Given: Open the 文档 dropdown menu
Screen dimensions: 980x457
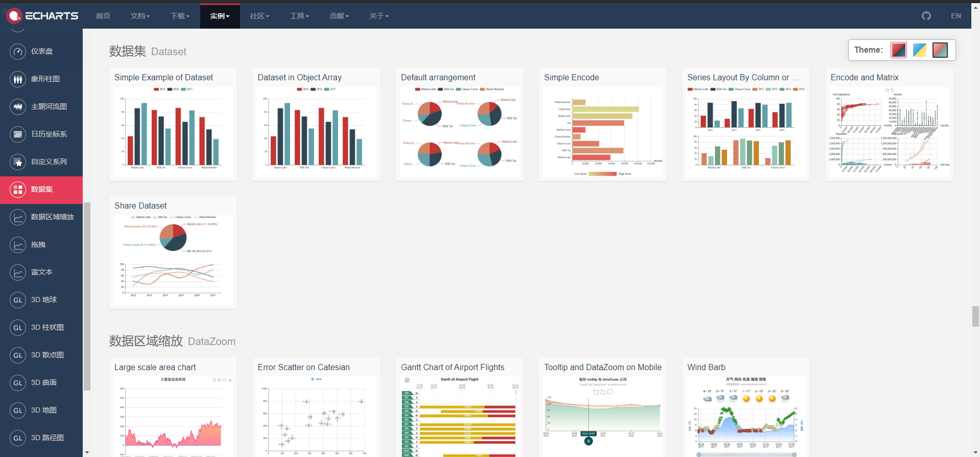Looking at the screenshot, I should coord(140,16).
